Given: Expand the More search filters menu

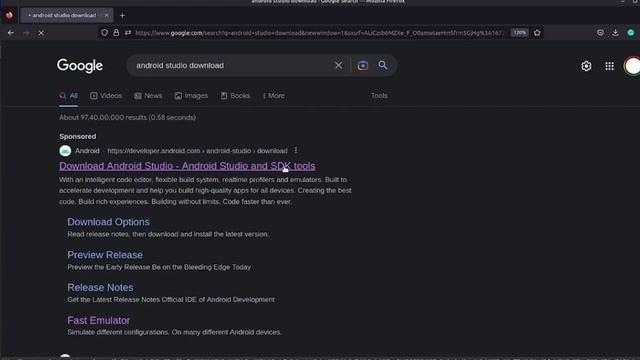Looking at the screenshot, I should coord(274,96).
